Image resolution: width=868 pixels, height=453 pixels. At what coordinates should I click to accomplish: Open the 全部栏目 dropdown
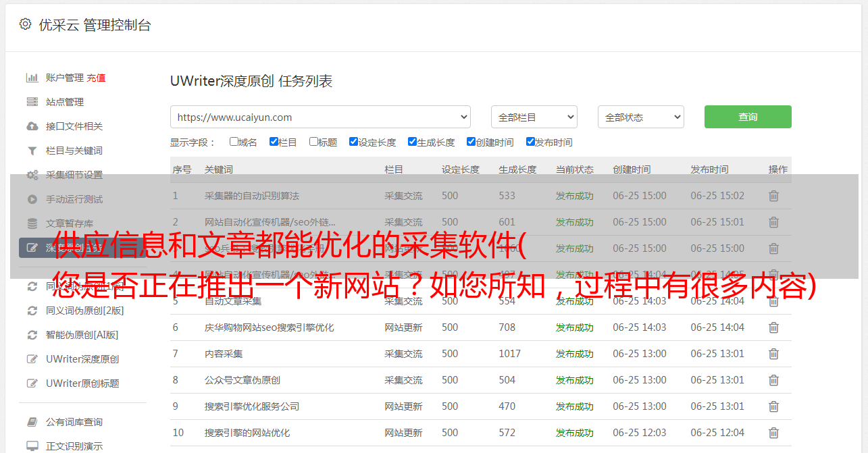(534, 117)
